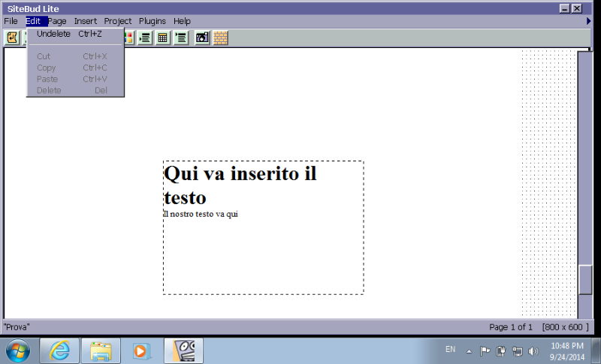This screenshot has width=601, height=364.
Task: Open the Project menu
Action: tap(118, 21)
